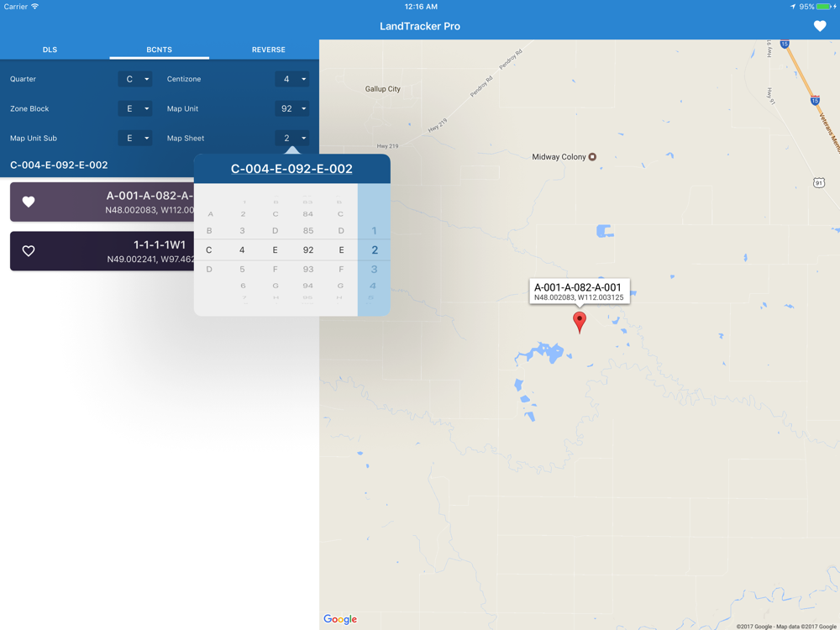Image resolution: width=840 pixels, height=630 pixels.
Task: Click the A-001-A-082-A-001 map info window
Action: click(579, 291)
